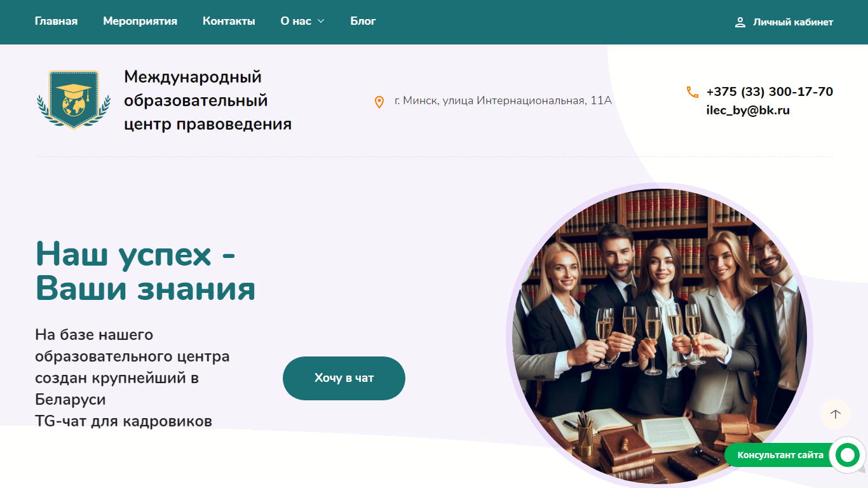
Task: Expand the О нас dropdown chevron
Action: [x=321, y=21]
